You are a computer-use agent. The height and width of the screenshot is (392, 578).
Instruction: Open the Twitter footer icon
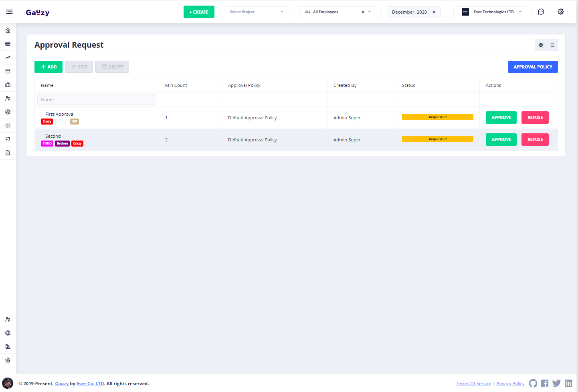click(556, 383)
